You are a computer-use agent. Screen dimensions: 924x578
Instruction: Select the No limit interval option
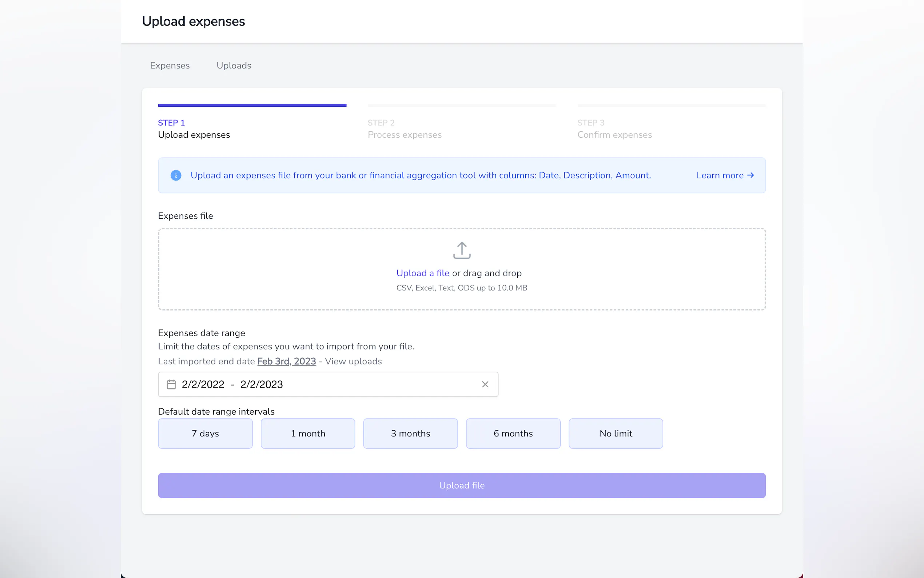pyautogui.click(x=616, y=433)
